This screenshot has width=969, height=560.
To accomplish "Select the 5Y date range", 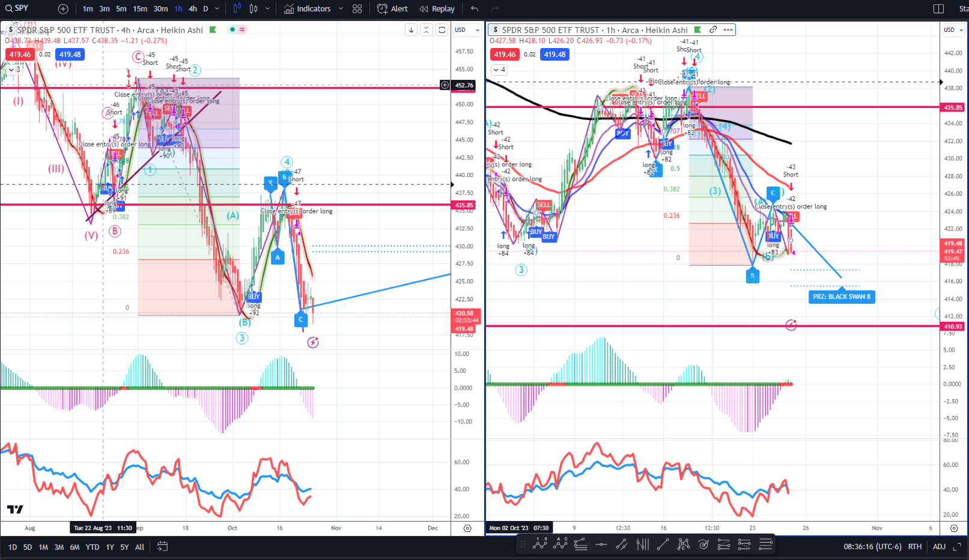I will [124, 547].
